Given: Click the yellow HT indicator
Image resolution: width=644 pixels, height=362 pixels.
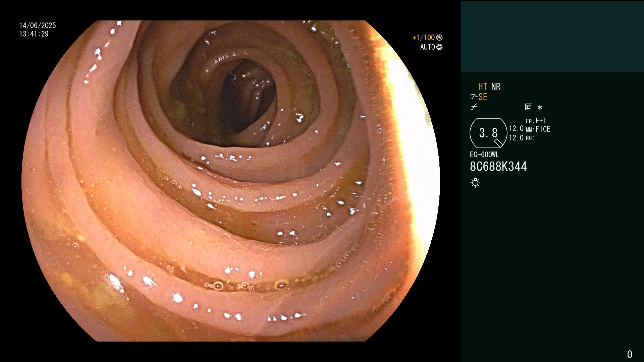Looking at the screenshot, I should click(483, 86).
